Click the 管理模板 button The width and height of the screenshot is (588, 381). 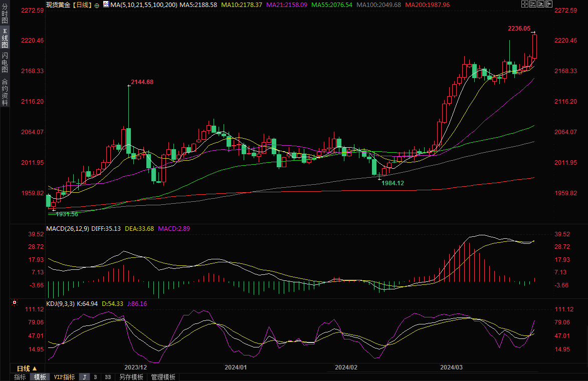163,377
